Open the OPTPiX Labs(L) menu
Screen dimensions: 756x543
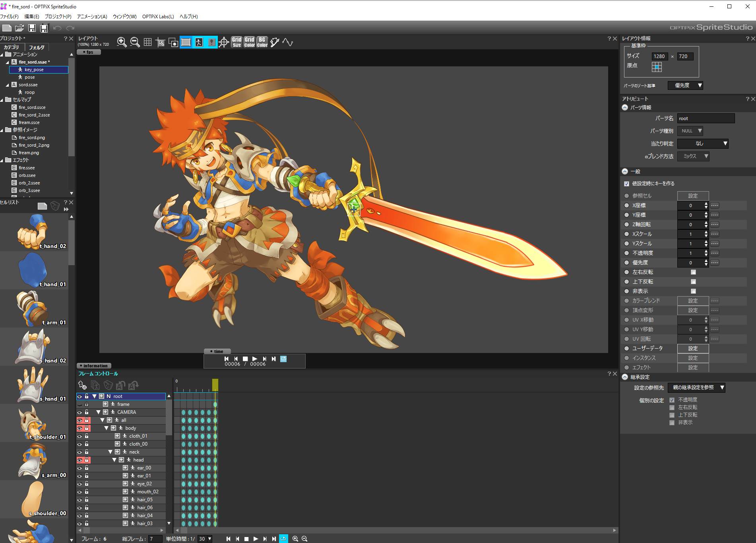tap(158, 17)
